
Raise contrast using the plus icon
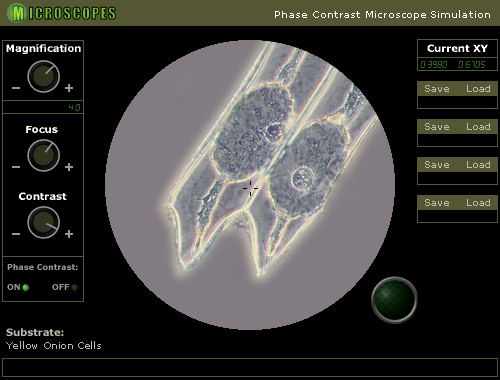[69, 234]
